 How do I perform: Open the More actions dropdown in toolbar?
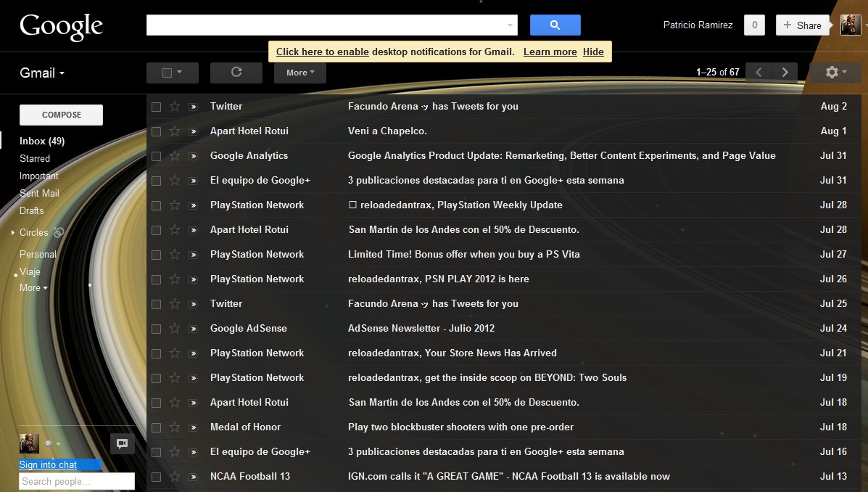[x=300, y=73]
